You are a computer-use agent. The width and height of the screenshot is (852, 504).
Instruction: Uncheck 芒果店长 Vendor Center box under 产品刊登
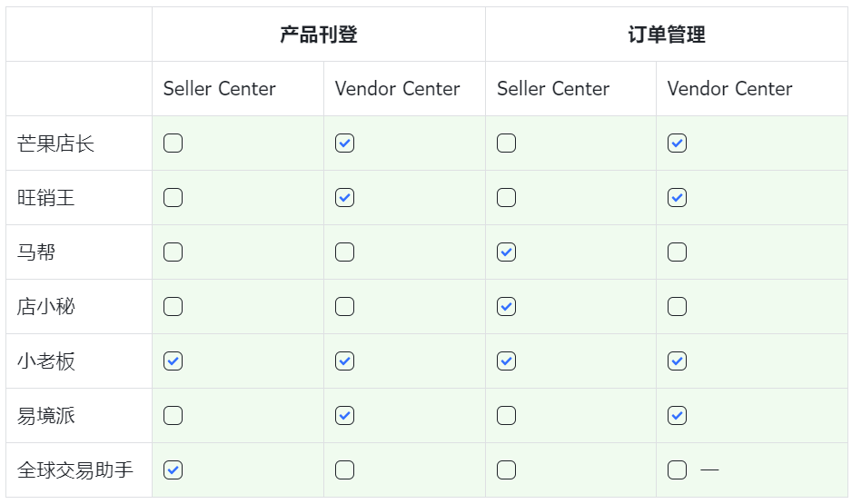[344, 143]
